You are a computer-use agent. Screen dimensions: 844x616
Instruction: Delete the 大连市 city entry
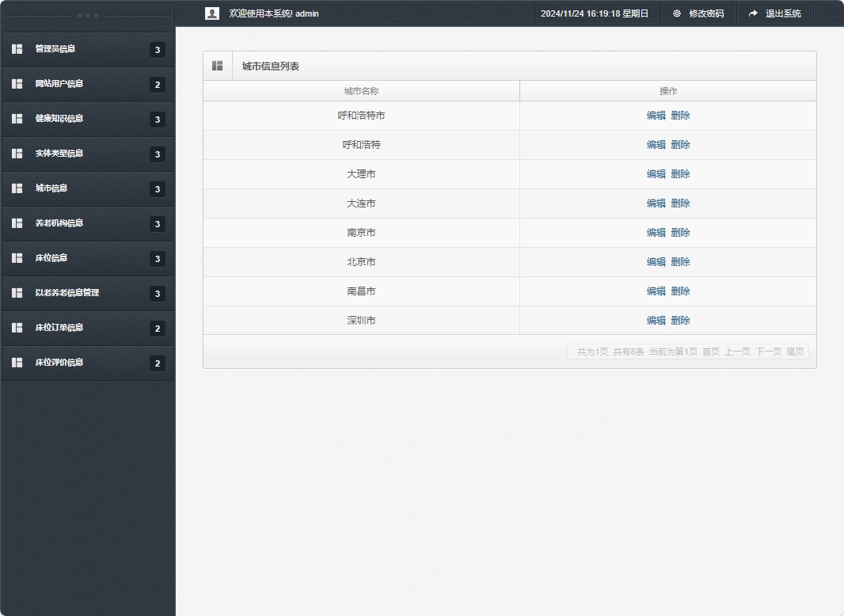pos(680,203)
